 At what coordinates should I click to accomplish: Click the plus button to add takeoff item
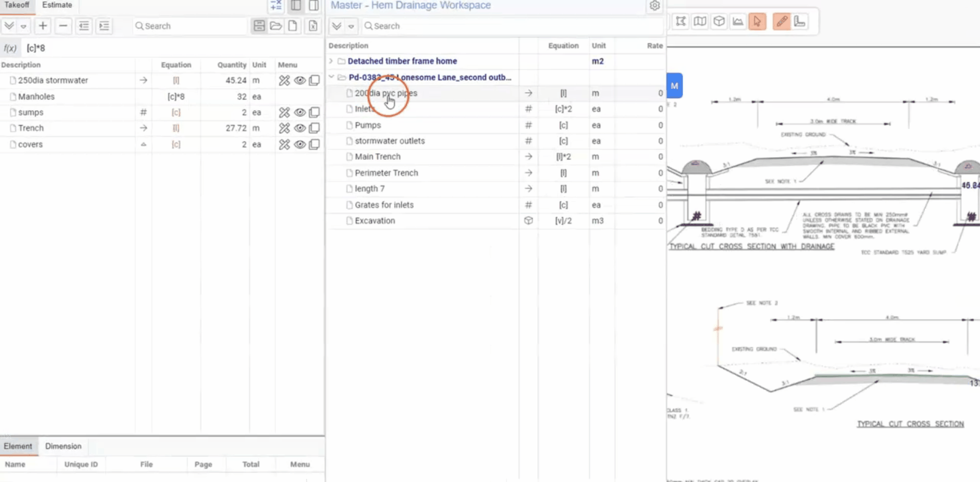click(x=43, y=26)
